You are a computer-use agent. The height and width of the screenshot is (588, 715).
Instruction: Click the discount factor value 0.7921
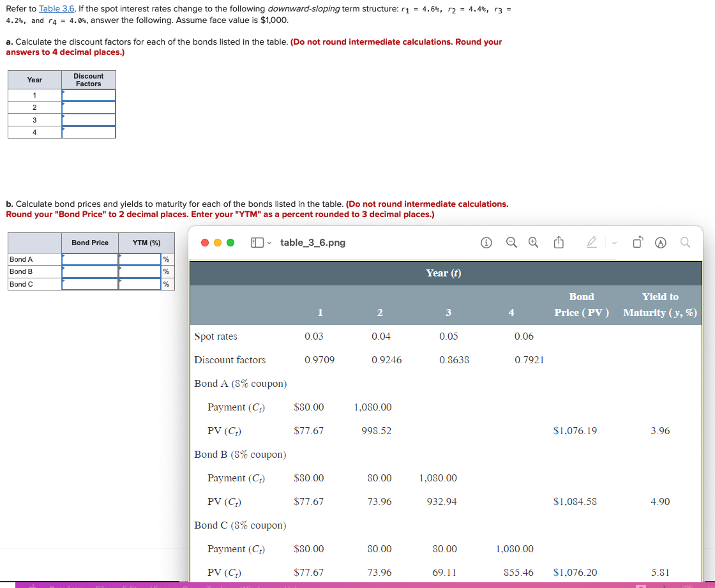529,359
